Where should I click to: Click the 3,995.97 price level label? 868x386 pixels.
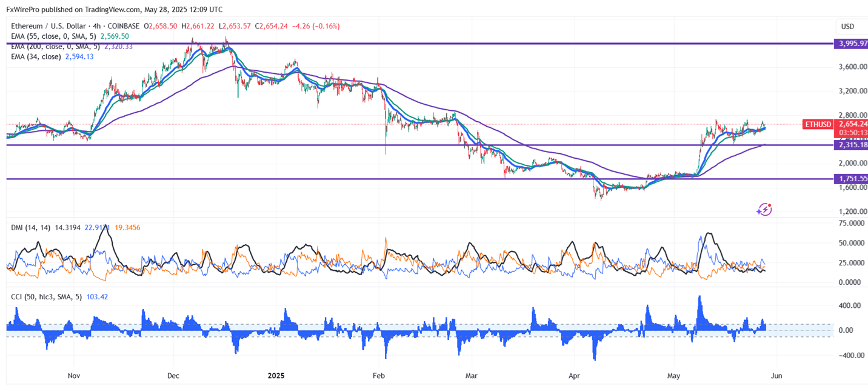pos(850,44)
